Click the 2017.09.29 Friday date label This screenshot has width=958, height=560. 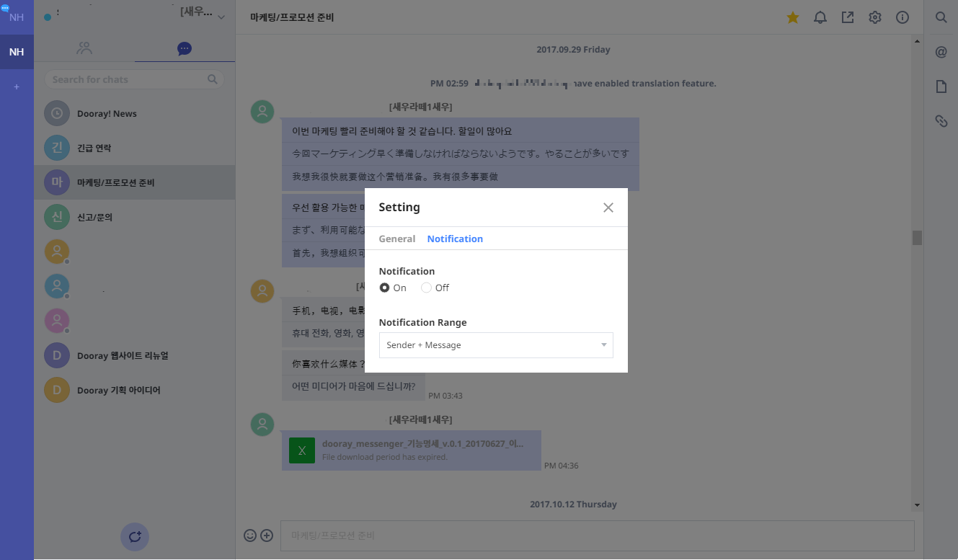point(573,50)
